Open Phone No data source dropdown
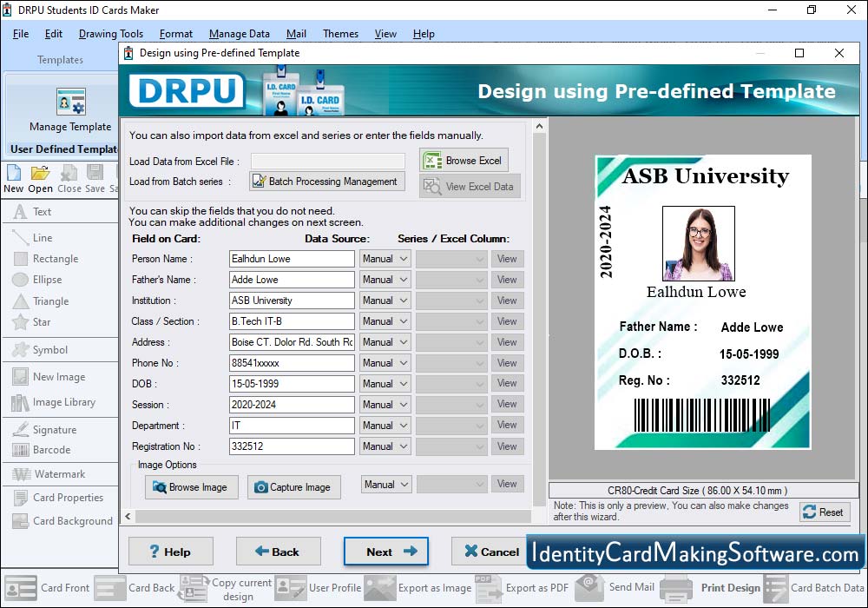Image resolution: width=868 pixels, height=608 pixels. [385, 363]
